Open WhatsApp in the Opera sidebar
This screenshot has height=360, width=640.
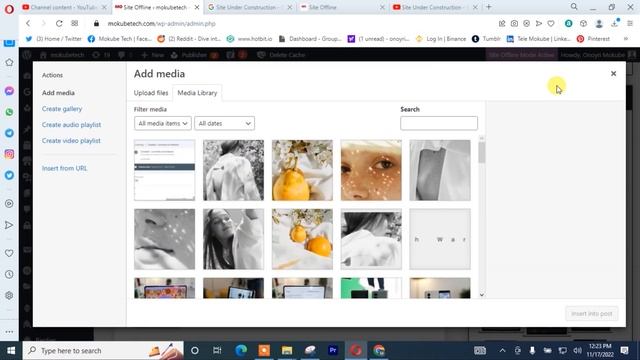pos(9,112)
